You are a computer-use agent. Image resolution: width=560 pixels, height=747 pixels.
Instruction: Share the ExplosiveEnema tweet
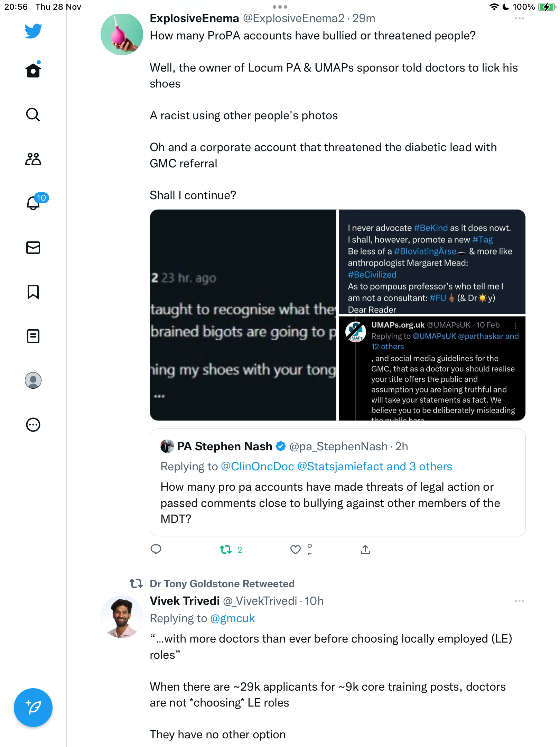coord(365,549)
